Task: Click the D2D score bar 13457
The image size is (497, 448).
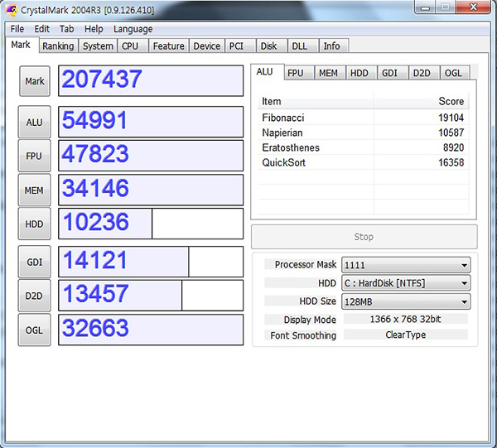Action: tap(151, 296)
